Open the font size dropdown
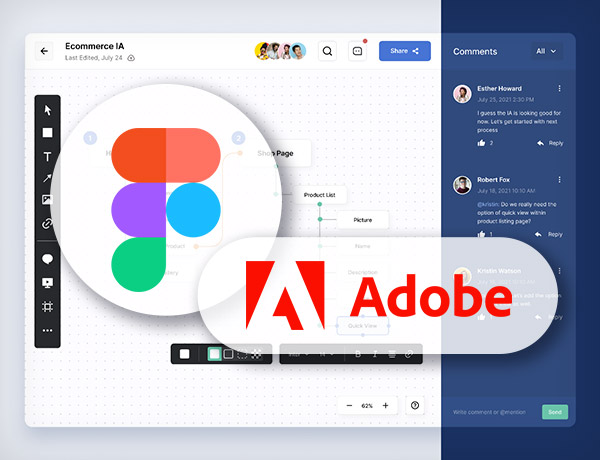Viewport: 600px width, 460px height. coord(326,355)
